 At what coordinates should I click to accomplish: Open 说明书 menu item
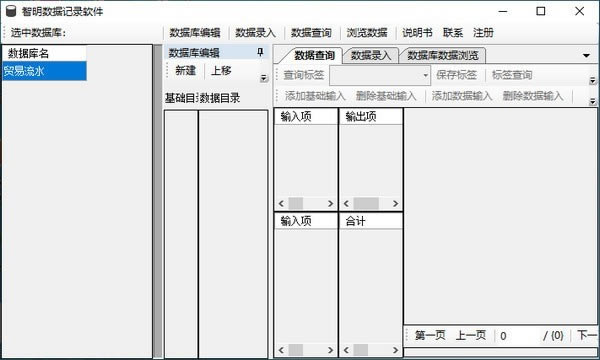417,33
